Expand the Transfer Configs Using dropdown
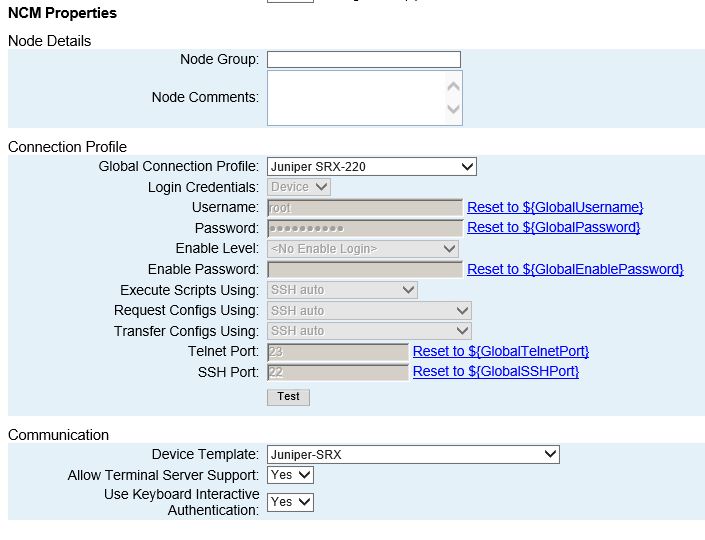Viewport: 705px width, 540px height. (x=369, y=331)
